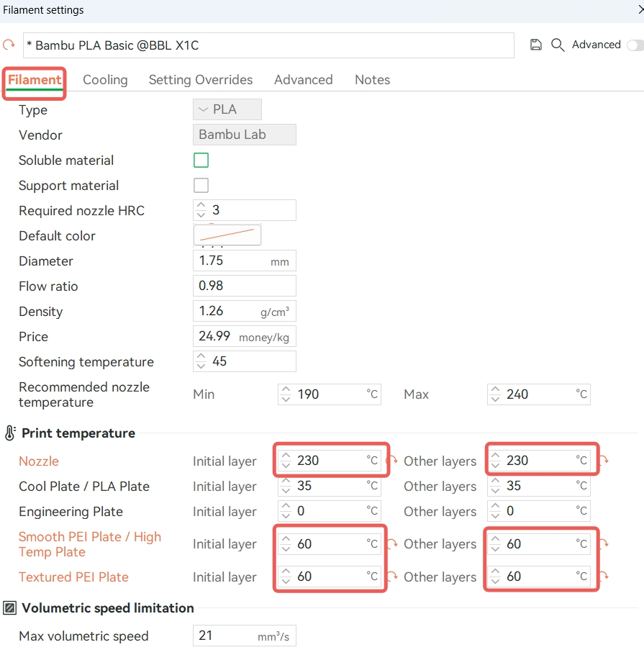This screenshot has height=655, width=644.
Task: Click the Density field showing 1.26
Action: pos(245,311)
